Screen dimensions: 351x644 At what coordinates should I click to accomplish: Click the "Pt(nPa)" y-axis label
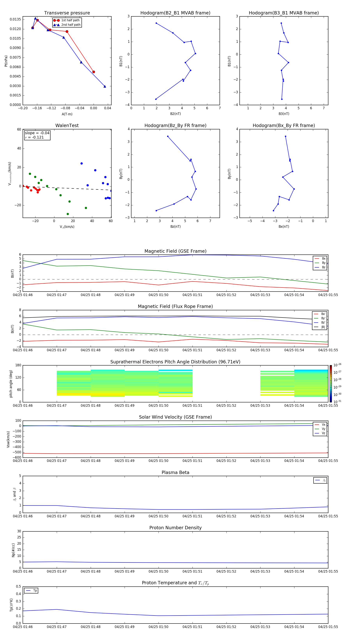point(6,61)
